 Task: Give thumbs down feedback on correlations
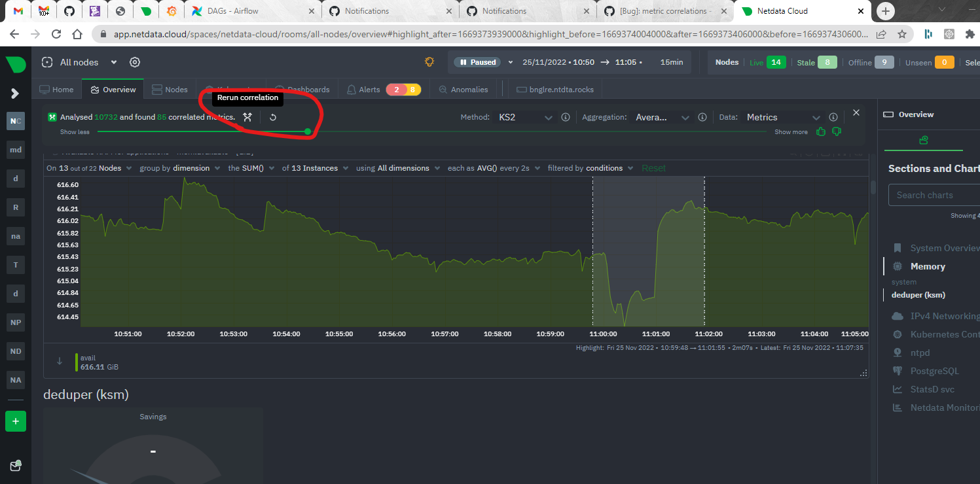[x=837, y=131]
